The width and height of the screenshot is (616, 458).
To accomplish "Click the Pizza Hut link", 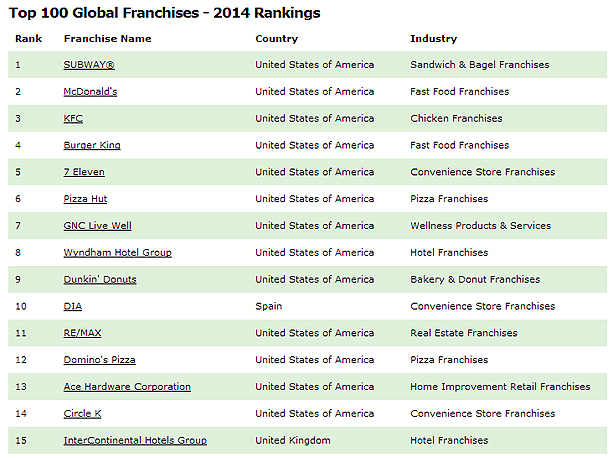I will (x=85, y=199).
